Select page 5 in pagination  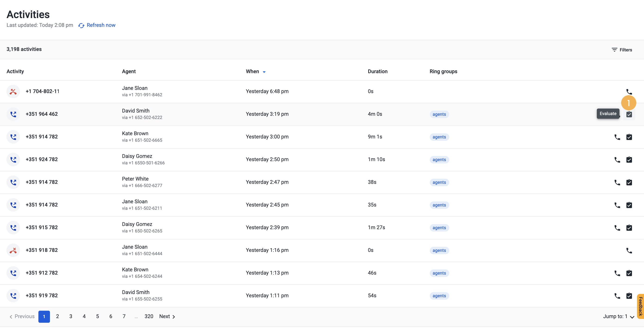point(97,316)
